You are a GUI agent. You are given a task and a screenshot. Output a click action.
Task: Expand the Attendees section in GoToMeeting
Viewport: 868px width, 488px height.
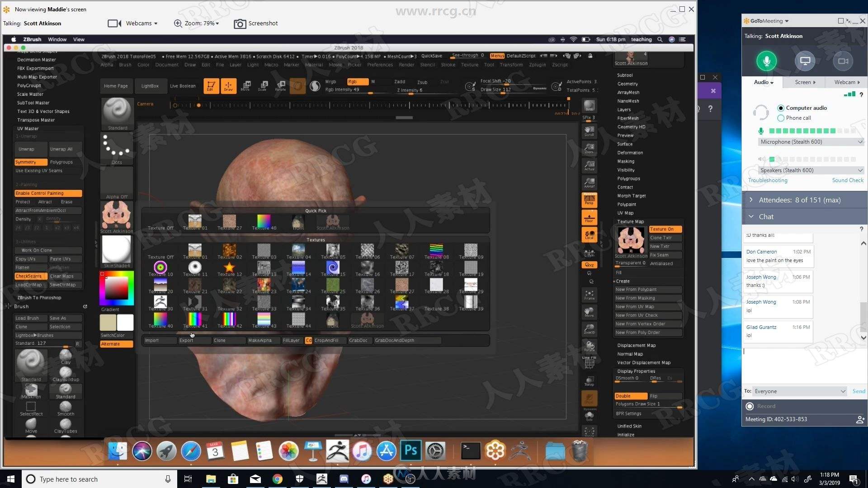pos(752,200)
